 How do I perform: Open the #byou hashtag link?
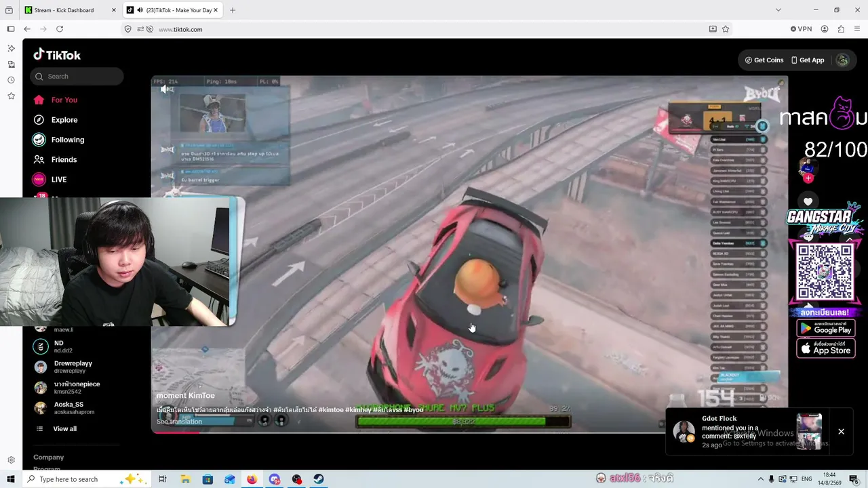[414, 410]
